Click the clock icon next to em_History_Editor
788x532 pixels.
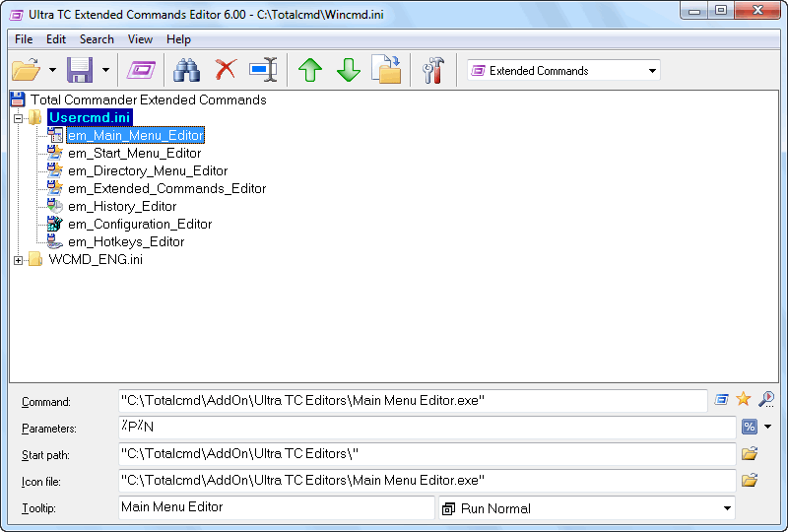tap(55, 206)
